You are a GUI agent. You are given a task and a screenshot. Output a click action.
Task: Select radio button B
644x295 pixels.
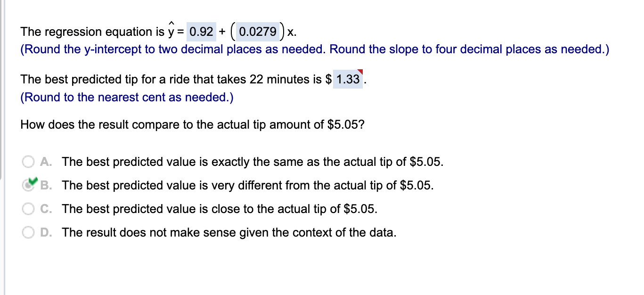[x=28, y=185]
